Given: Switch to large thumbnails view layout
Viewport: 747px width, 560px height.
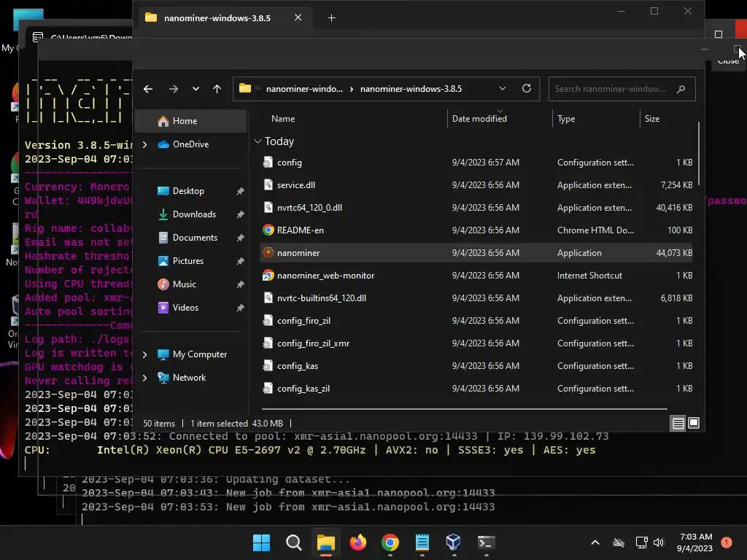Looking at the screenshot, I should coord(694,423).
